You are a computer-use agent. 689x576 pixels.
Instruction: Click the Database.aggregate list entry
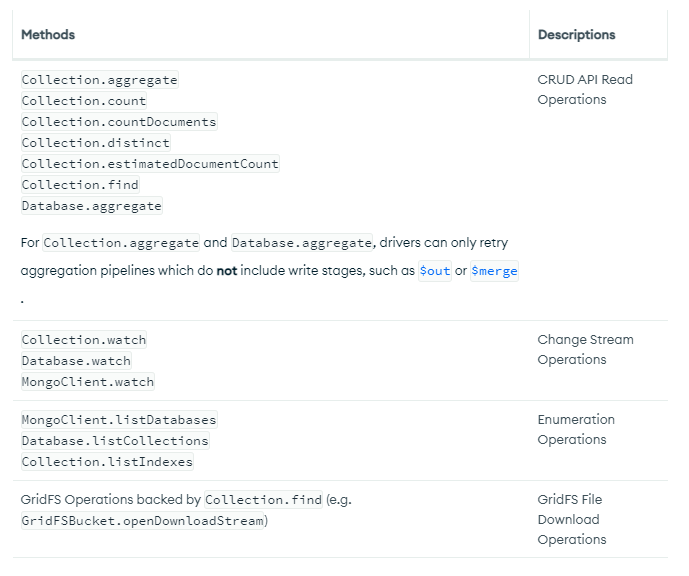[x=91, y=206]
